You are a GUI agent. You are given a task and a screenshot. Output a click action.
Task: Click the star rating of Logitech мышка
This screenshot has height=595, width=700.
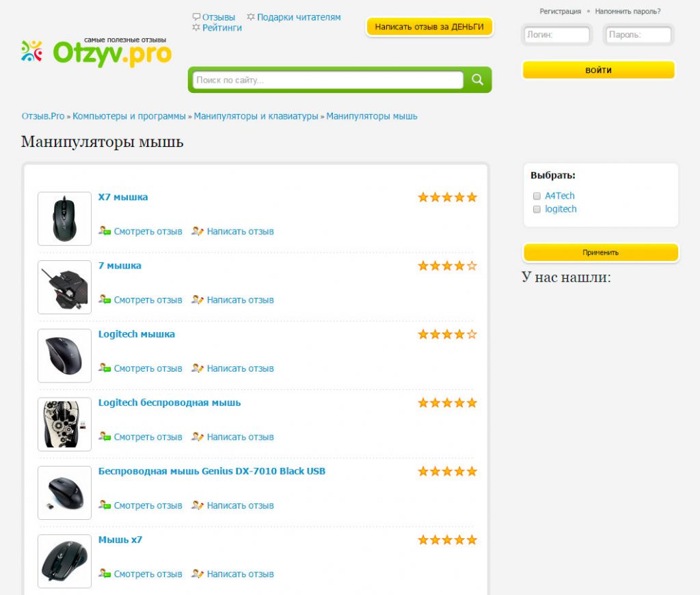pyautogui.click(x=447, y=334)
